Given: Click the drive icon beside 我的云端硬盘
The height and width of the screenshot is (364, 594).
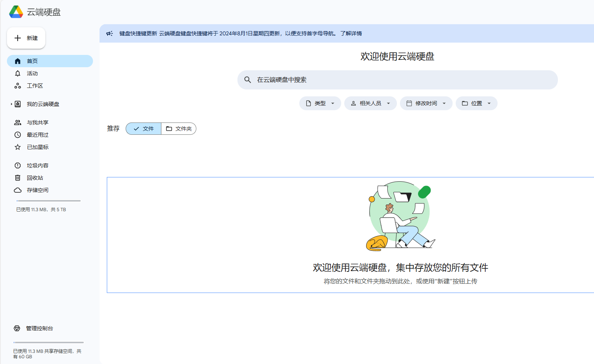Looking at the screenshot, I should (18, 104).
